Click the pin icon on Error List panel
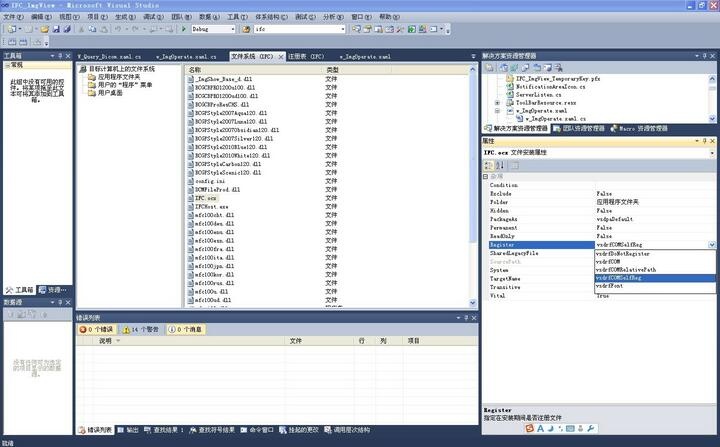The width and height of the screenshot is (720, 447). [x=466, y=317]
